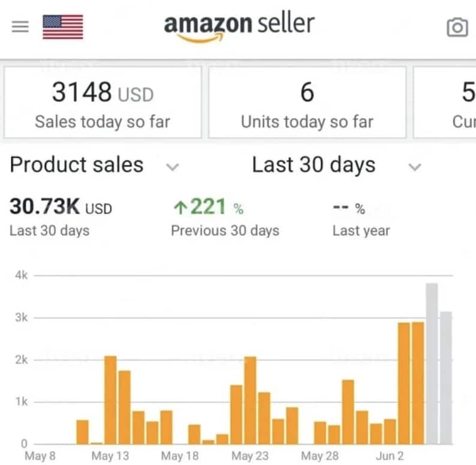
Task: Tap the Jun 2 date axis label
Action: 390,456
